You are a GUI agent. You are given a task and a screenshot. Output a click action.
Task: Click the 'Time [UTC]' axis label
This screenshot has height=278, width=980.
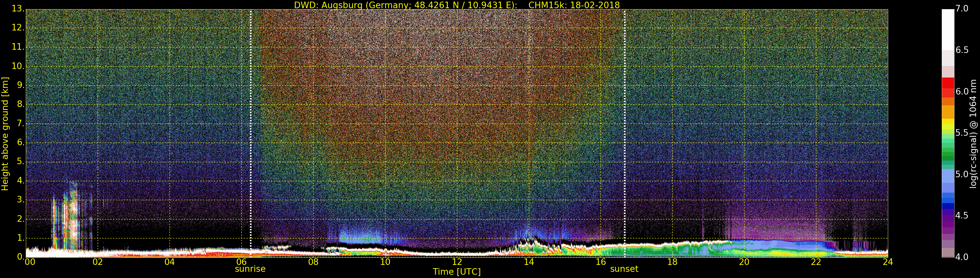[x=457, y=272]
